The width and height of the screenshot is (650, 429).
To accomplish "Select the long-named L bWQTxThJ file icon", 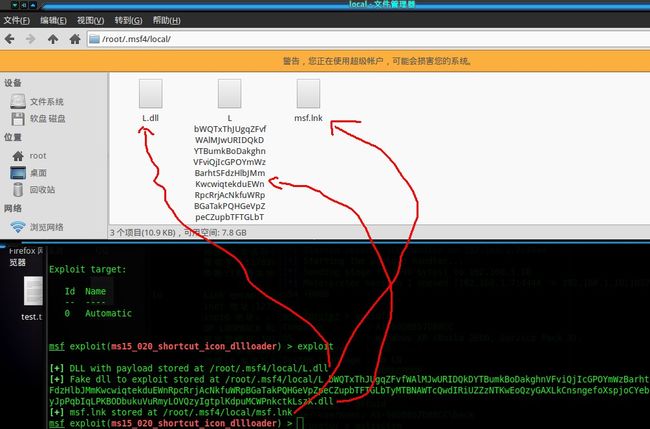I will 230,94.
